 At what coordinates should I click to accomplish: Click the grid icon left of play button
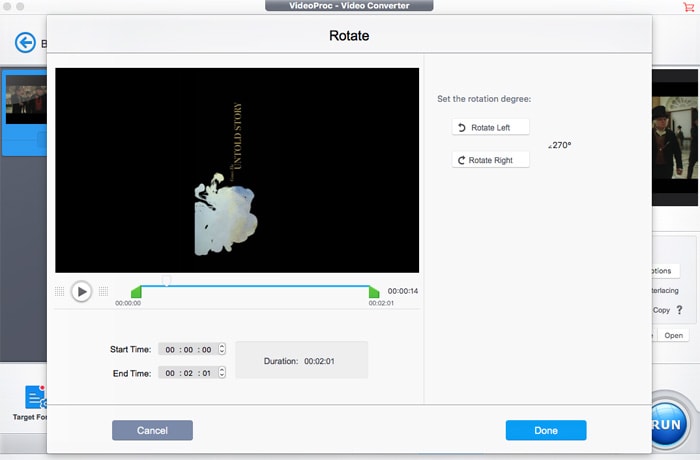59,292
